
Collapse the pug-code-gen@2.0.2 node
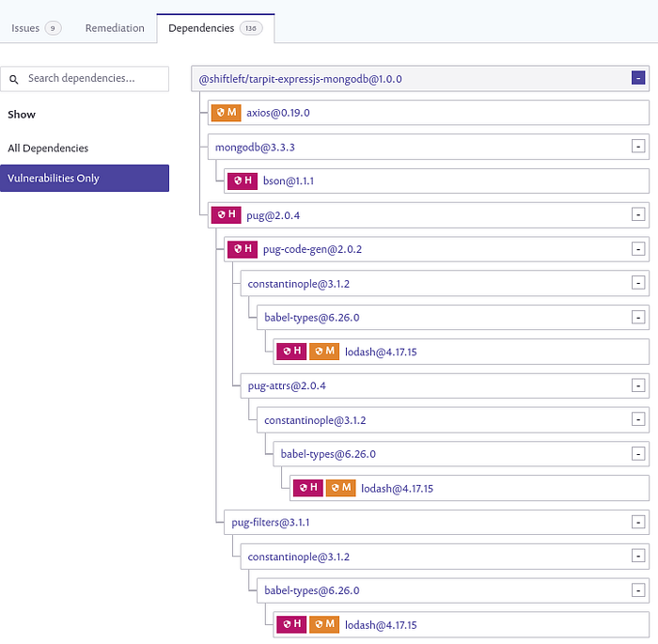[638, 249]
